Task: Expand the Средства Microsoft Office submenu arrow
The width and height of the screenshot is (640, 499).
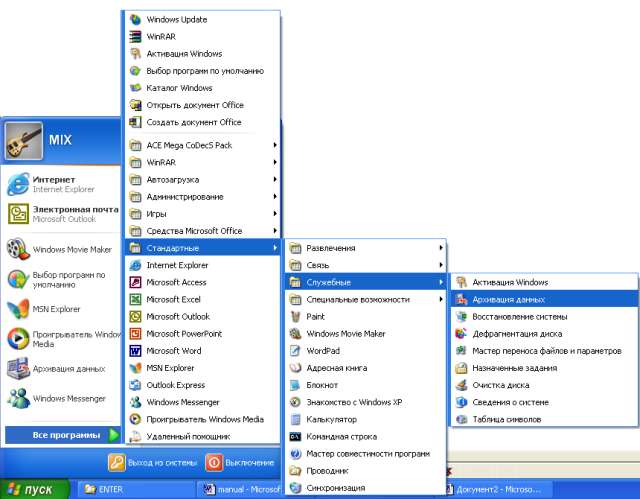Action: (275, 231)
